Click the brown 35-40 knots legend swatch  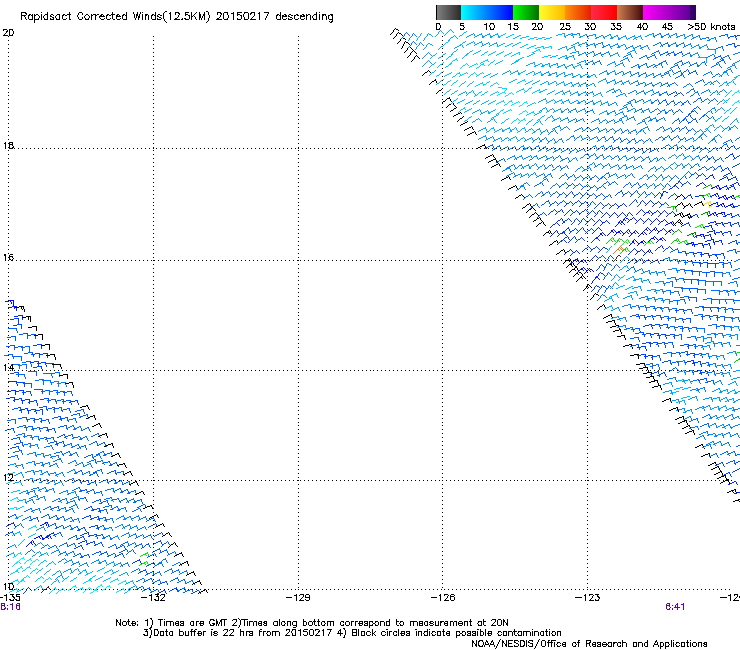tap(630, 12)
